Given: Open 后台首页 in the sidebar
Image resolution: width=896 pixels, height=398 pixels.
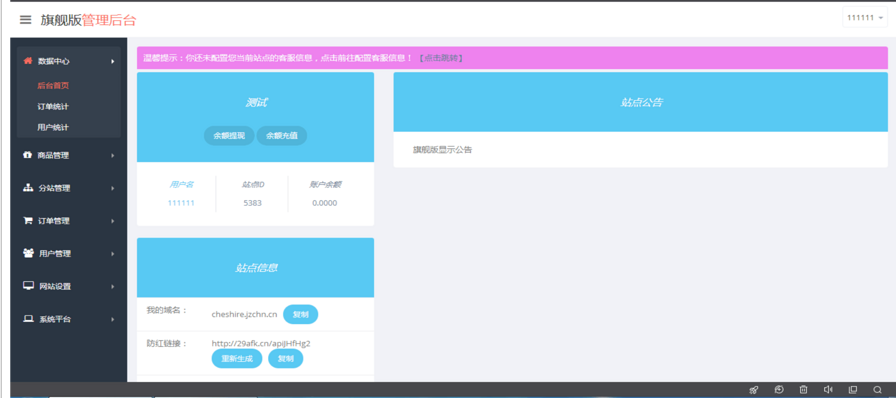Looking at the screenshot, I should pyautogui.click(x=53, y=85).
